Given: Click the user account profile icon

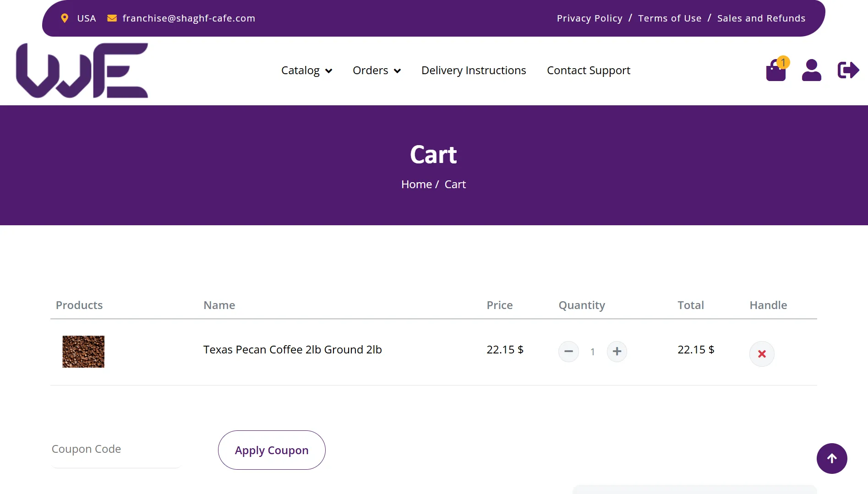Looking at the screenshot, I should click(811, 71).
